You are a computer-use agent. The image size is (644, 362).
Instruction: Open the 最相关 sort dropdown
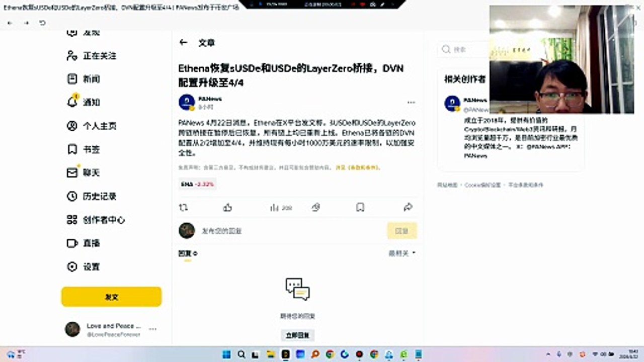[x=402, y=253]
